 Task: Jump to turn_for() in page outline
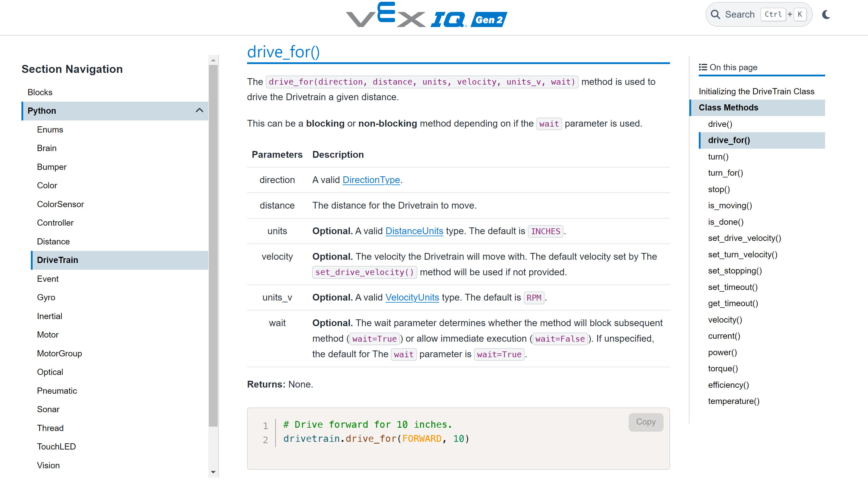[726, 172]
